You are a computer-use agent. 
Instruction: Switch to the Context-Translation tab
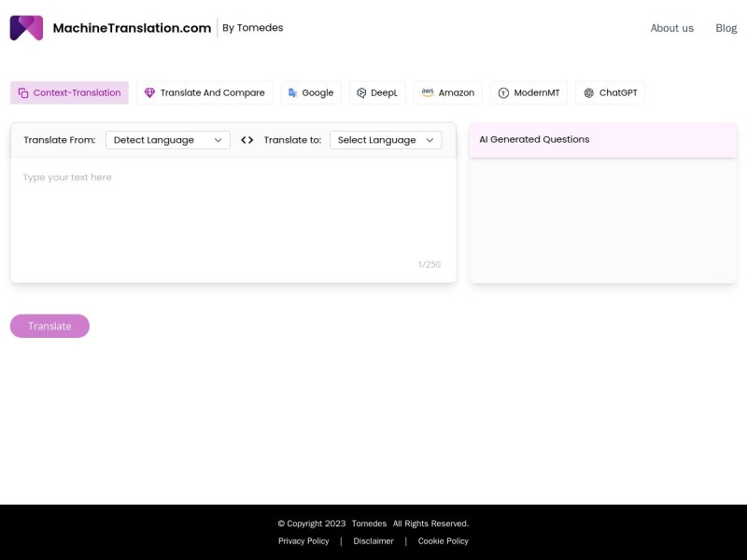(69, 92)
